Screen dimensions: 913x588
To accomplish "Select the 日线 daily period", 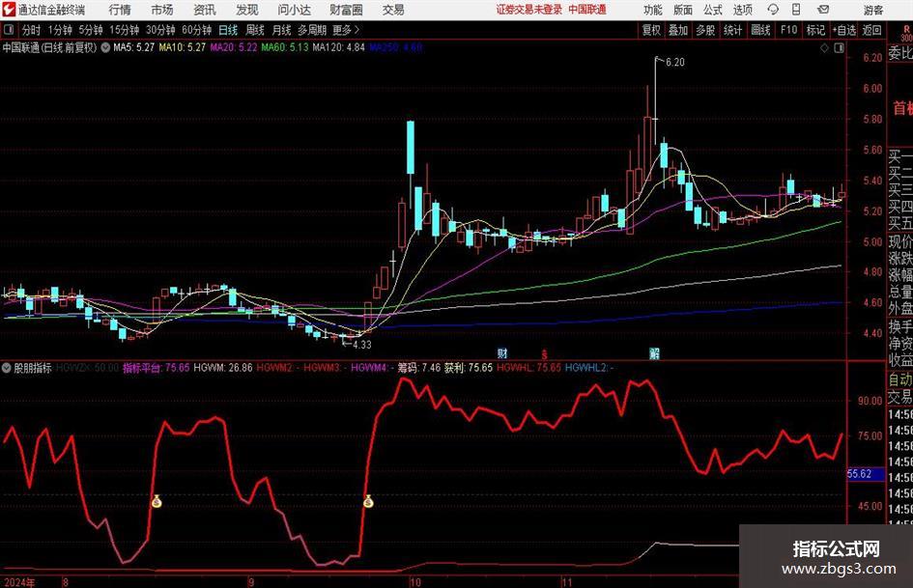I will (x=228, y=30).
